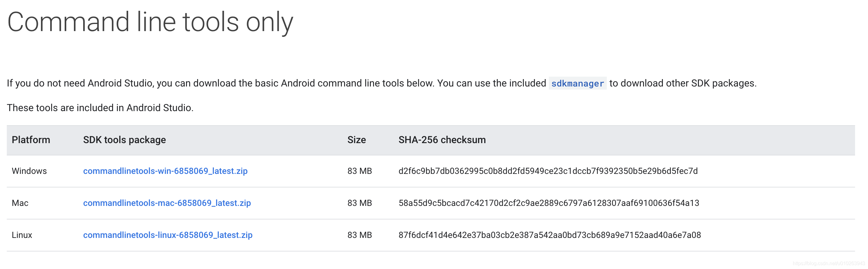Open the commandlinetools-win-6858069_latest.zip download link

click(x=165, y=171)
